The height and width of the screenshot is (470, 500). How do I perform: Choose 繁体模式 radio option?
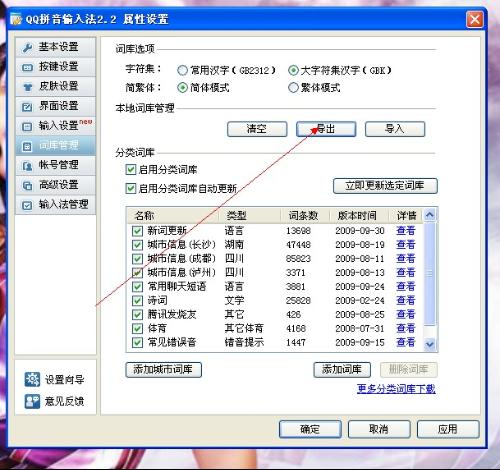click(293, 88)
